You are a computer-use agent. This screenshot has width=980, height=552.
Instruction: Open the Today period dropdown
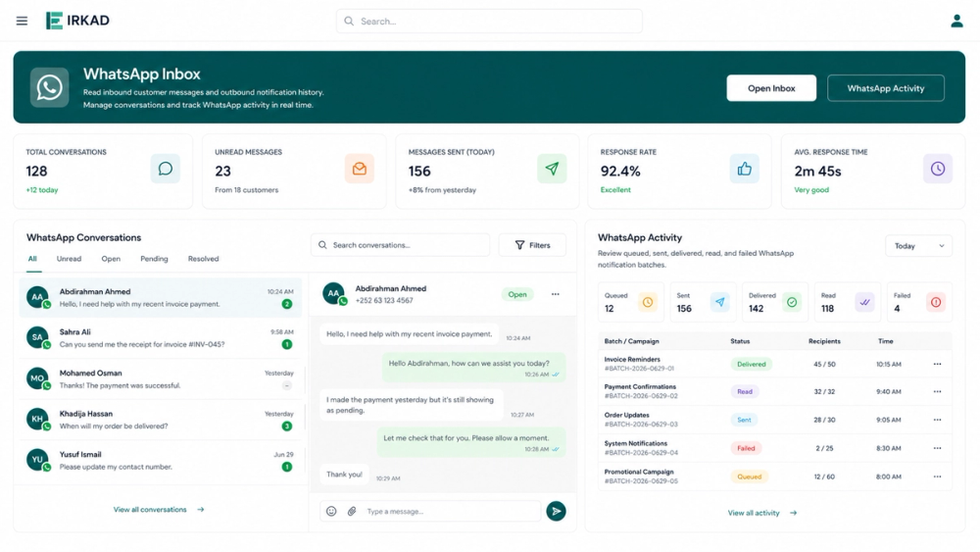pyautogui.click(x=918, y=246)
